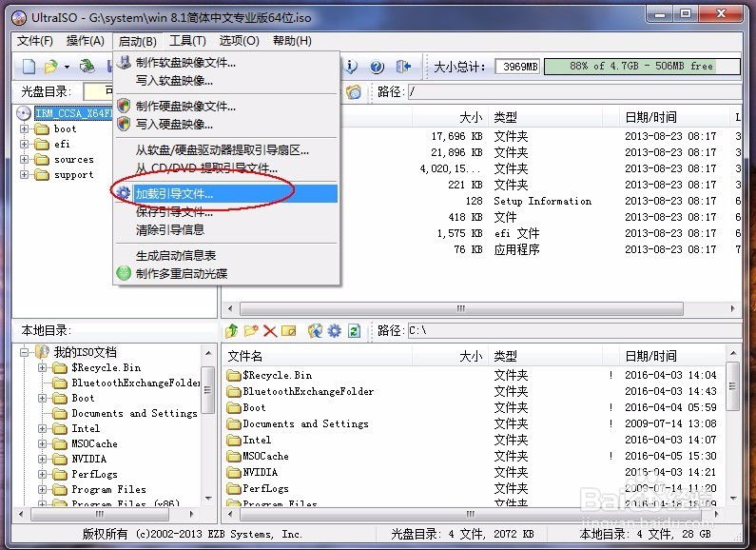Click the local path field showing C:\
Image resolution: width=756 pixels, height=550 pixels.
point(574,330)
